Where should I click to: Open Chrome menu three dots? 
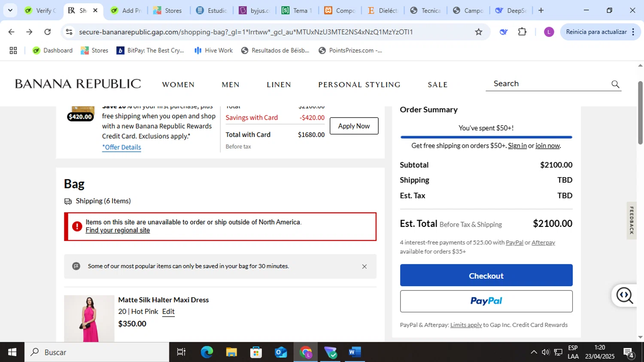tap(633, 32)
